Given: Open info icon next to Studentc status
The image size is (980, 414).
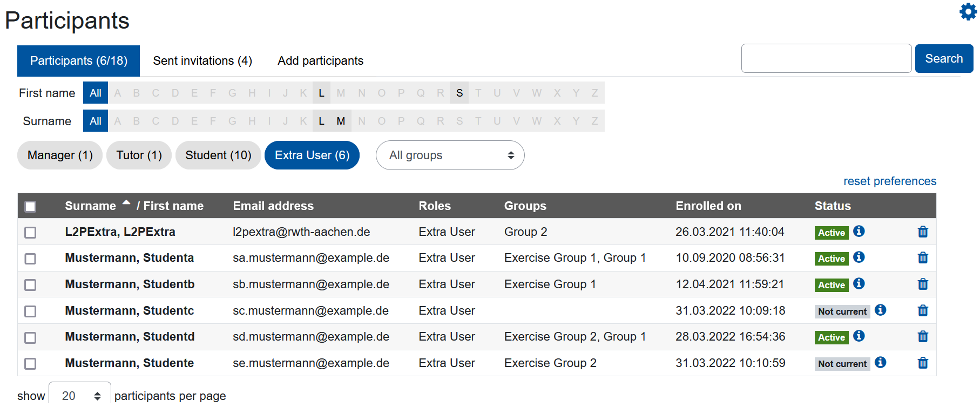Looking at the screenshot, I should pyautogui.click(x=880, y=310).
